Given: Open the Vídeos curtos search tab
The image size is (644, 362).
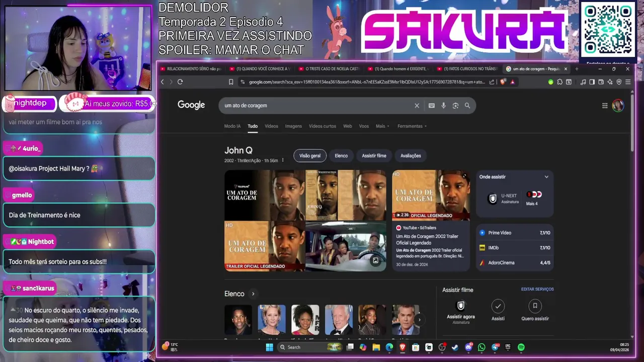Looking at the screenshot, I should pos(323,126).
